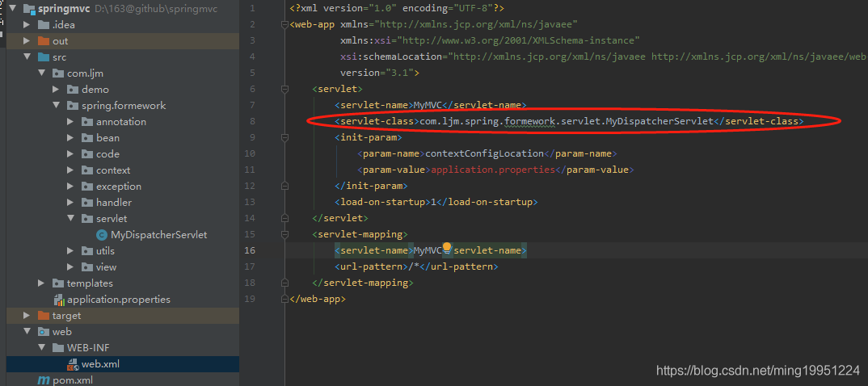This screenshot has width=868, height=386.
Task: Expand the target folder arrow
Action: [x=27, y=316]
